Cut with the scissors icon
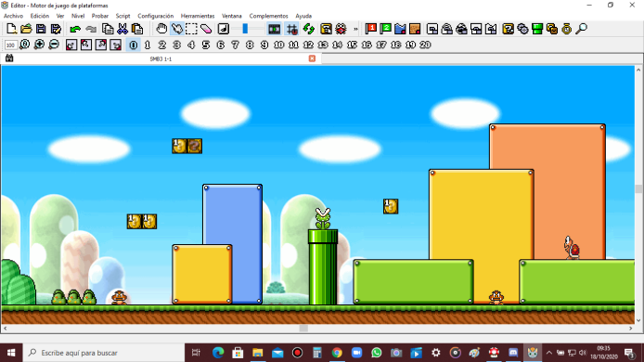644x362 pixels. click(122, 29)
